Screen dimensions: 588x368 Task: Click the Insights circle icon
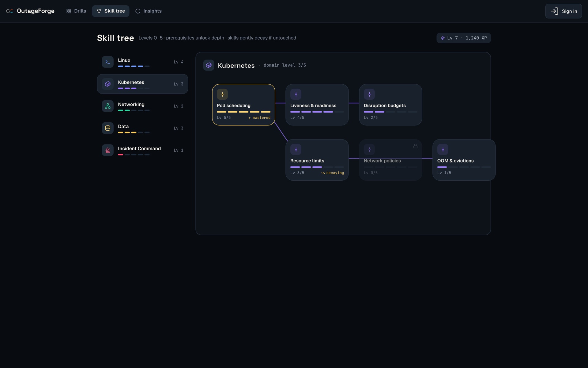138,11
